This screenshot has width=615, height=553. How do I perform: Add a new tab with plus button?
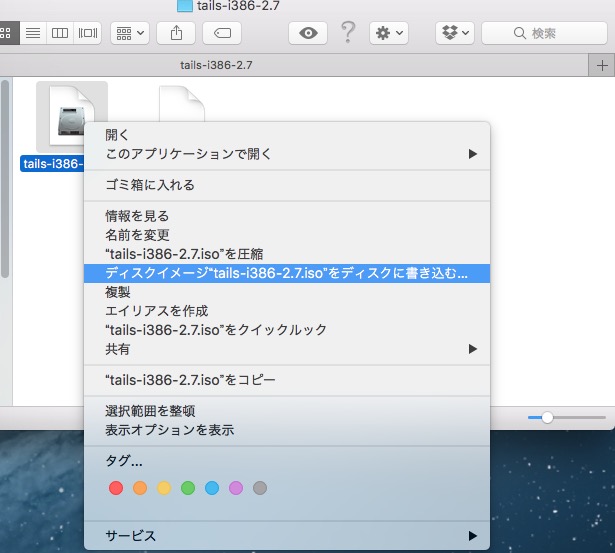coord(602,65)
